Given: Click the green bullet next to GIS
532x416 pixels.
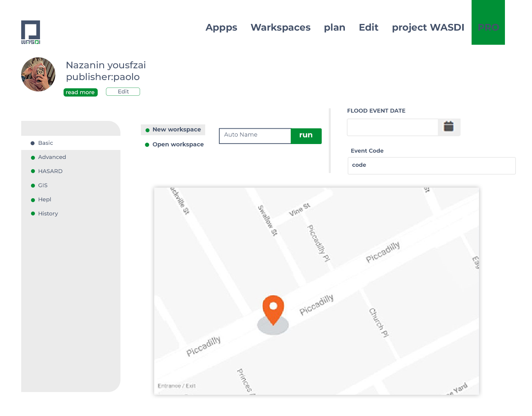Looking at the screenshot, I should (x=33, y=185).
